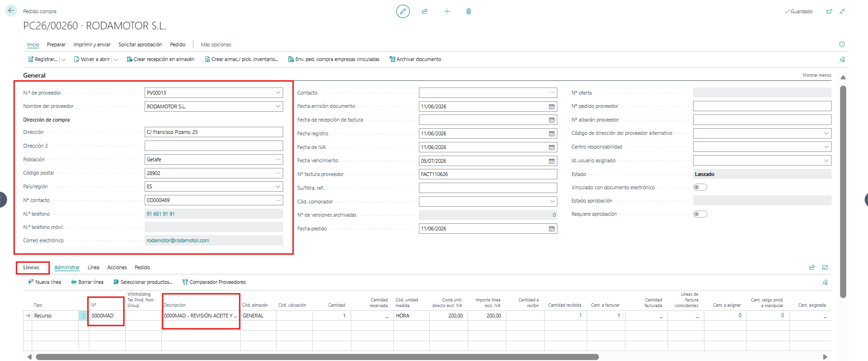The image size is (868, 361).
Task: Open Más opciones menu
Action: (x=216, y=44)
